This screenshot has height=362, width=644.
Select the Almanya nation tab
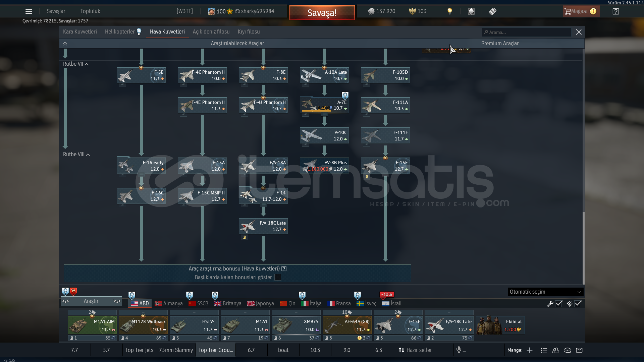[169, 304]
